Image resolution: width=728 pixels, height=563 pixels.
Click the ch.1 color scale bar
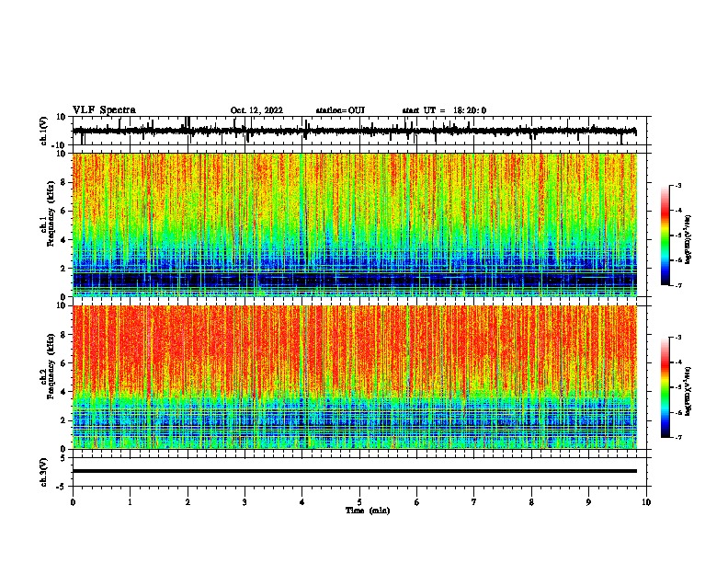tap(665, 236)
